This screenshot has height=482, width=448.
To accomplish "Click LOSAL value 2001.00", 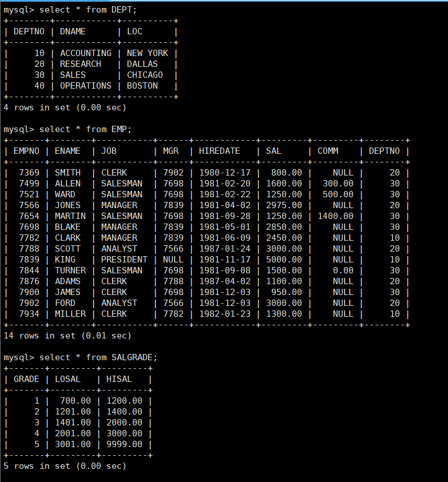I will 73,433.
